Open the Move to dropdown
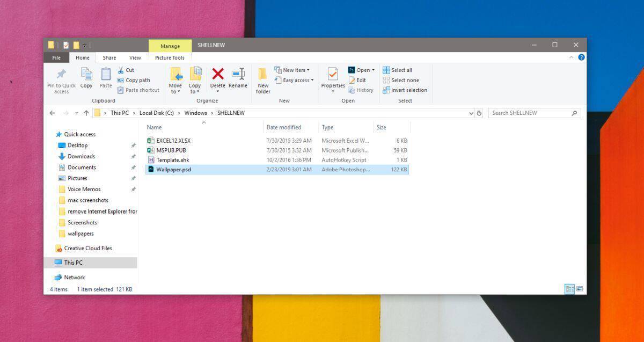The image size is (644, 342). (175, 79)
